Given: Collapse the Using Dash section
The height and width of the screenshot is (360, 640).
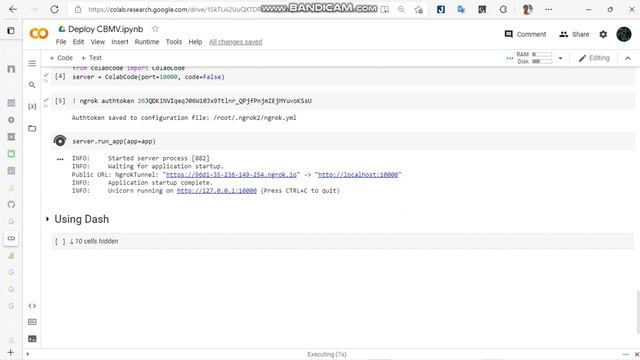Looking at the screenshot, I should tap(47, 219).
